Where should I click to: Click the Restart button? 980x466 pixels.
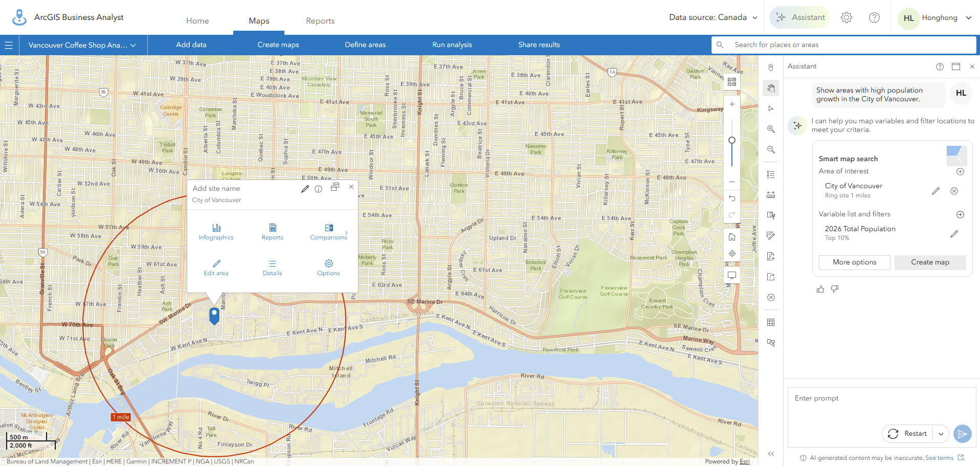tap(907, 434)
